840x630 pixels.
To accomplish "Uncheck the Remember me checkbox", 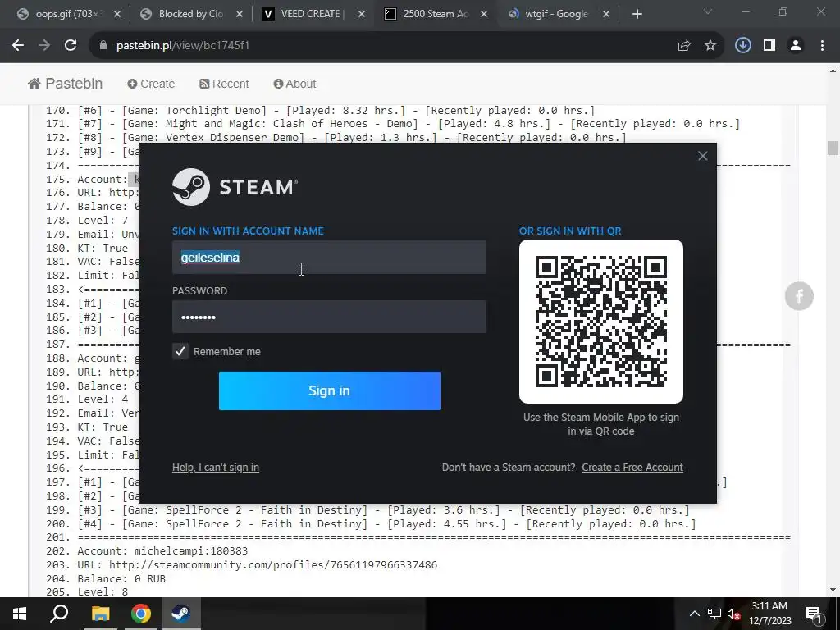I will pos(180,351).
